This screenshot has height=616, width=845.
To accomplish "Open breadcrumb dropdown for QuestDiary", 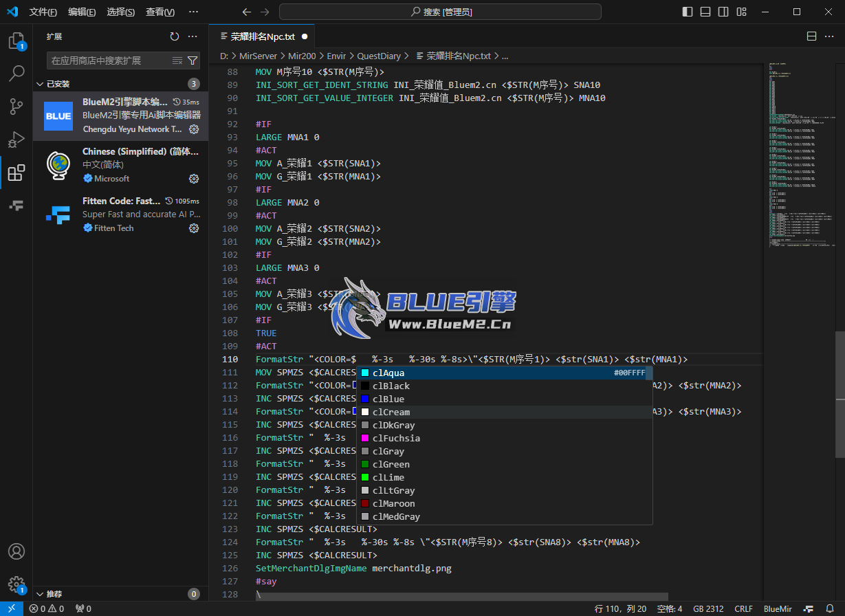I will (378, 56).
